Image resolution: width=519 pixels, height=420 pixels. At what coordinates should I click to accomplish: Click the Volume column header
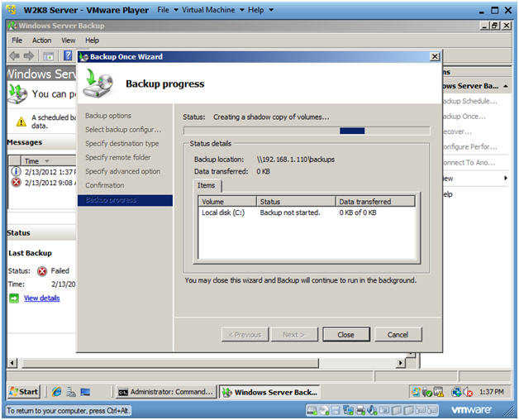(x=227, y=202)
